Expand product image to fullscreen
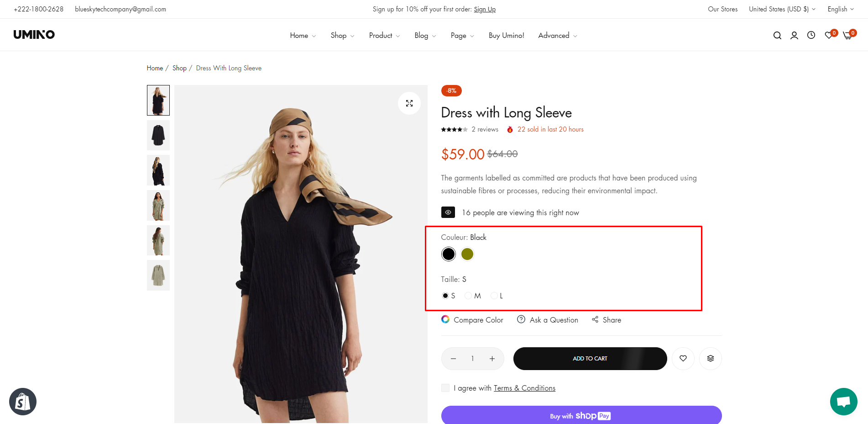The image size is (868, 424). pos(409,103)
